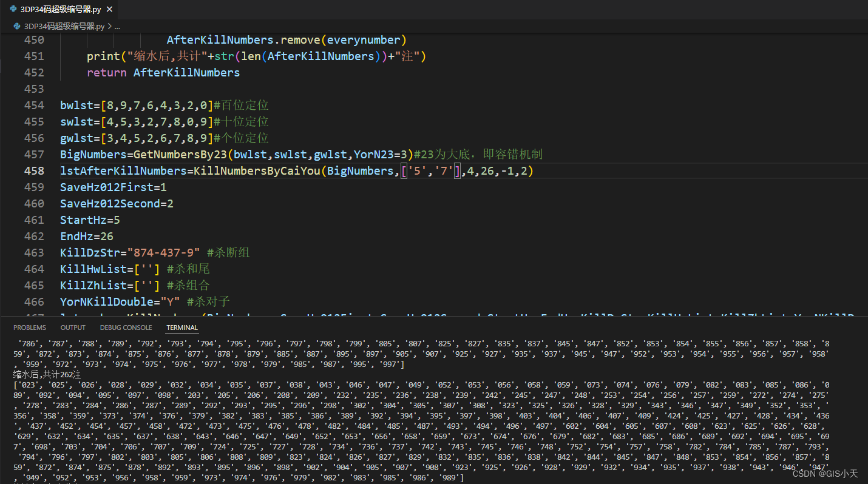Click line number 463 in the gutter
868x484 pixels.
click(34, 253)
